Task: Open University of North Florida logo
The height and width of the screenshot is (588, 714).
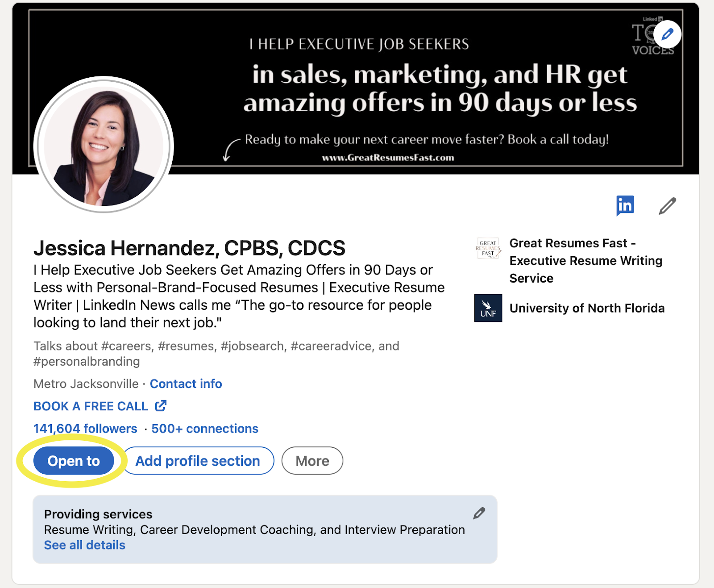Action: (x=488, y=308)
